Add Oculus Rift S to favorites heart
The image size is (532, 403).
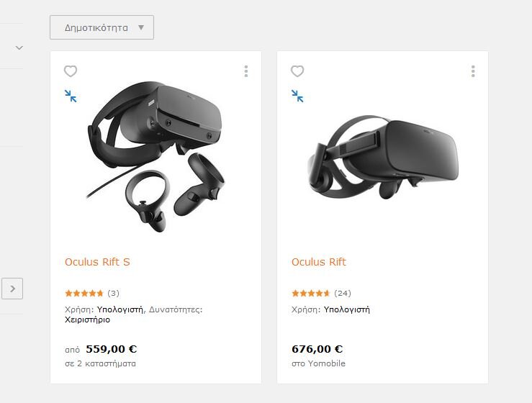[x=71, y=71]
